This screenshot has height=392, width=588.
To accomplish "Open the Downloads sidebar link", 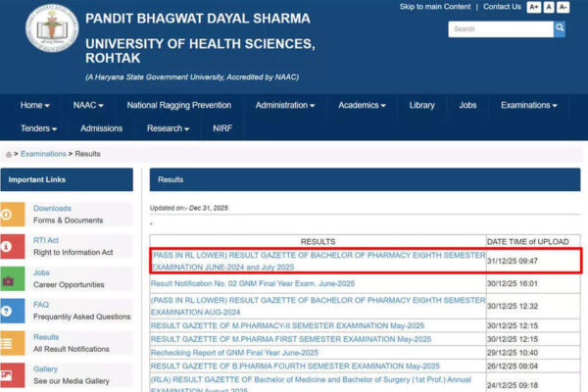I will (52, 209).
